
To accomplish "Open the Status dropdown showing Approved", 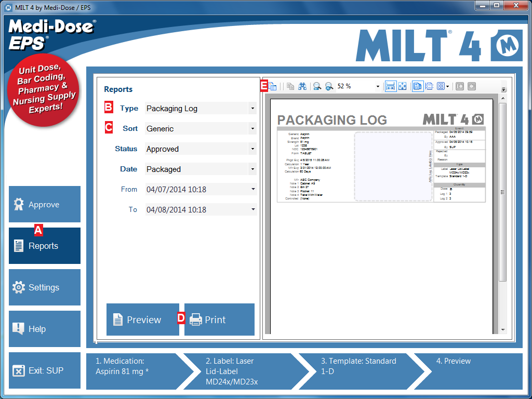I will click(252, 149).
